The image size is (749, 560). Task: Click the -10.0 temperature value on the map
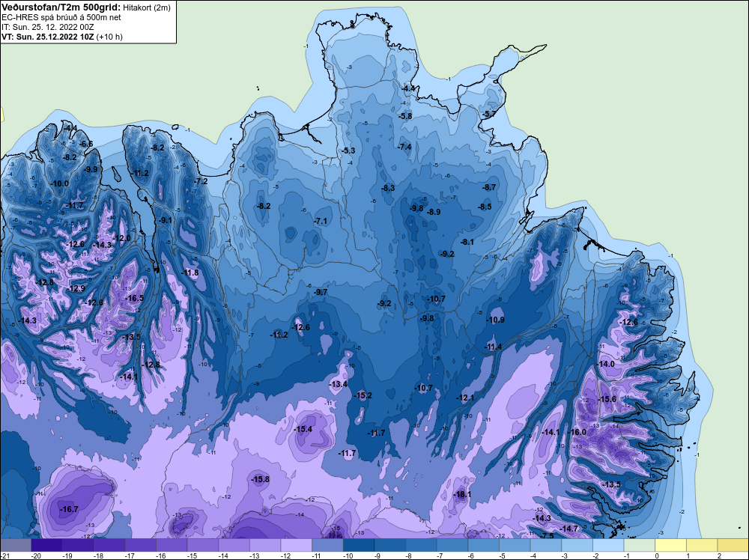click(60, 183)
